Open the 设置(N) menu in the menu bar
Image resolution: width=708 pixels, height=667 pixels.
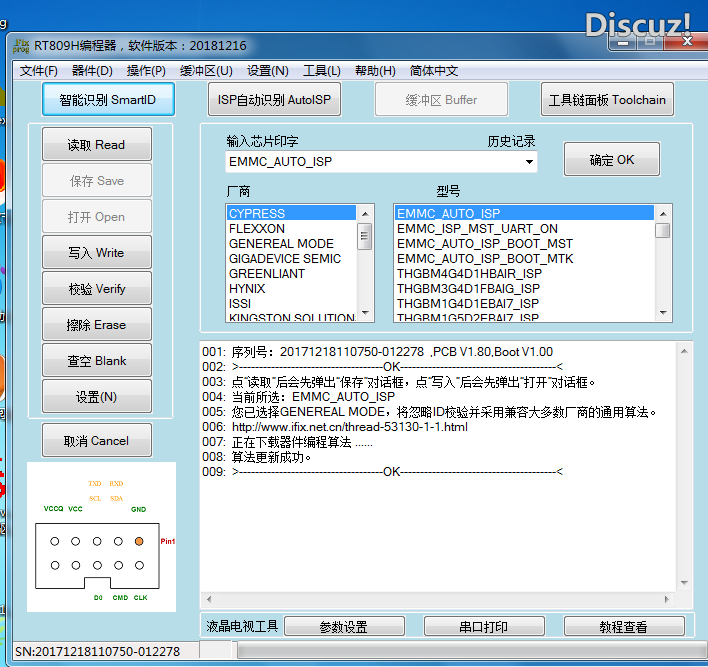pos(267,71)
